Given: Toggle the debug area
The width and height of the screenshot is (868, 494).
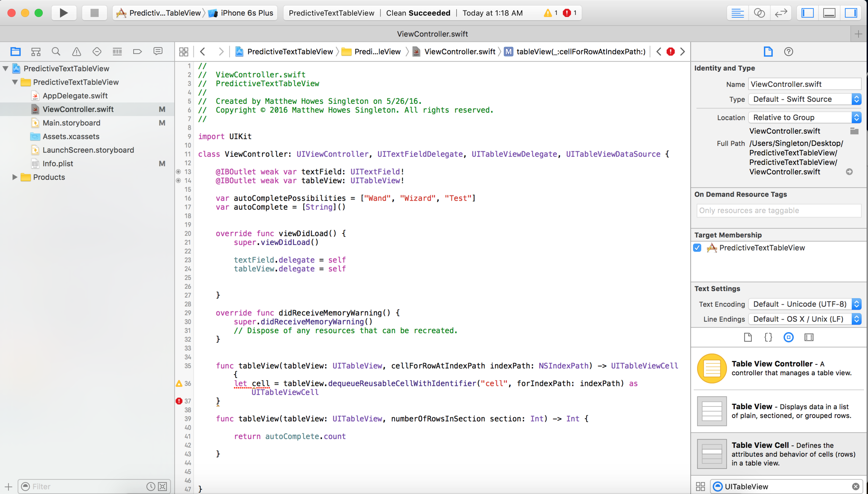Looking at the screenshot, I should tap(829, 13).
